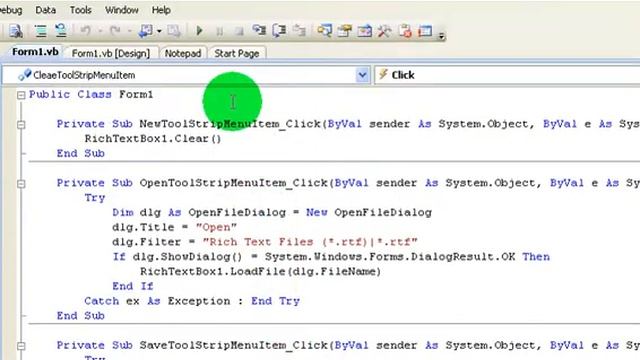This screenshot has height=360, width=640.
Task: Collapse the OpenToolStripMenuItem_Click sub
Action: (x=21, y=184)
